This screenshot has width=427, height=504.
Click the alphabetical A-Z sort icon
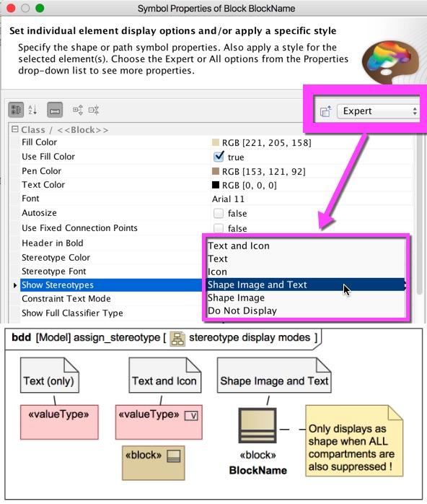32,110
